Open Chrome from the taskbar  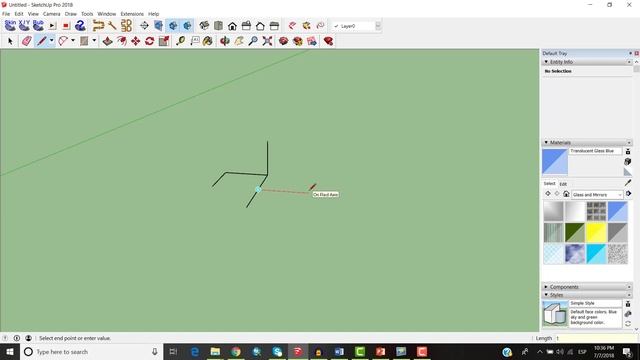pos(236,351)
